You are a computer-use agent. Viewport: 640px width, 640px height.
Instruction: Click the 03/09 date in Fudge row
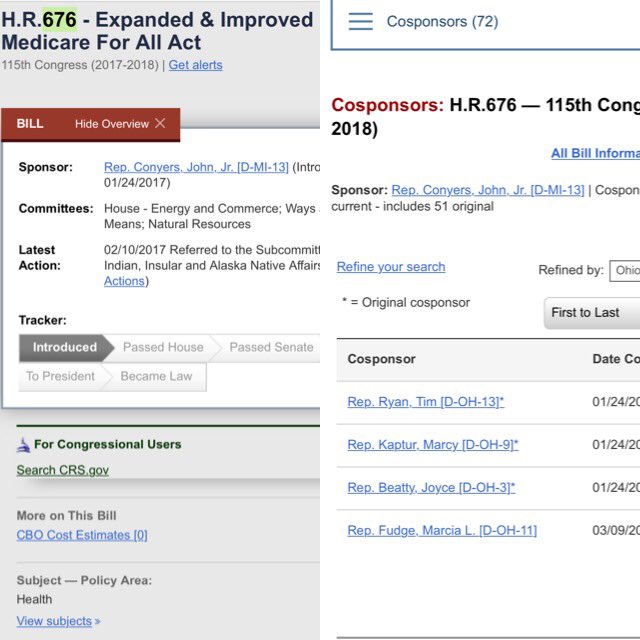[616, 531]
